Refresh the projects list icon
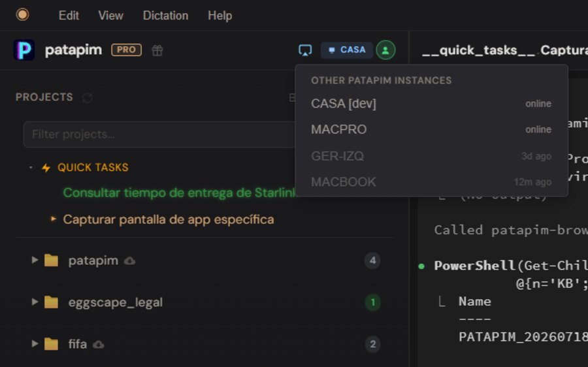Viewport: 588px width, 367px height. point(88,98)
